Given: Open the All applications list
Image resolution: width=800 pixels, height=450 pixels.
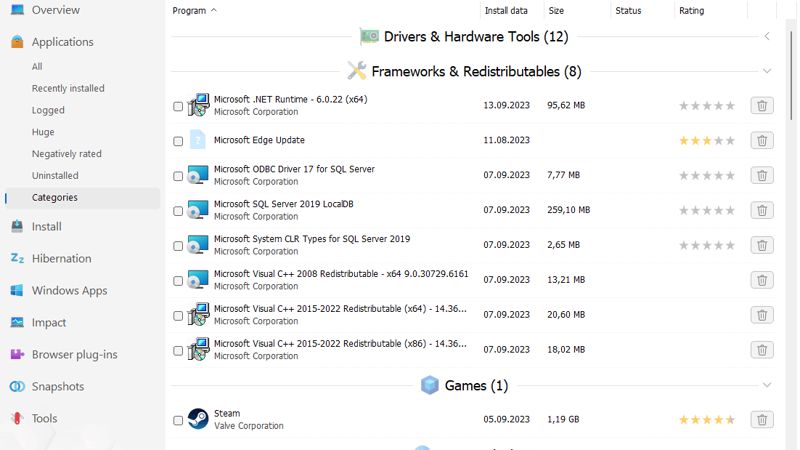Looking at the screenshot, I should tap(37, 66).
